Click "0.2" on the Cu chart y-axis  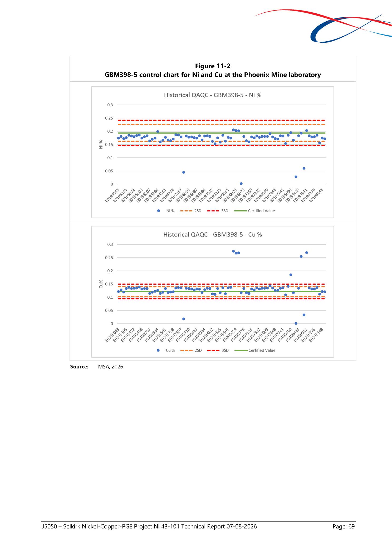pos(110,271)
